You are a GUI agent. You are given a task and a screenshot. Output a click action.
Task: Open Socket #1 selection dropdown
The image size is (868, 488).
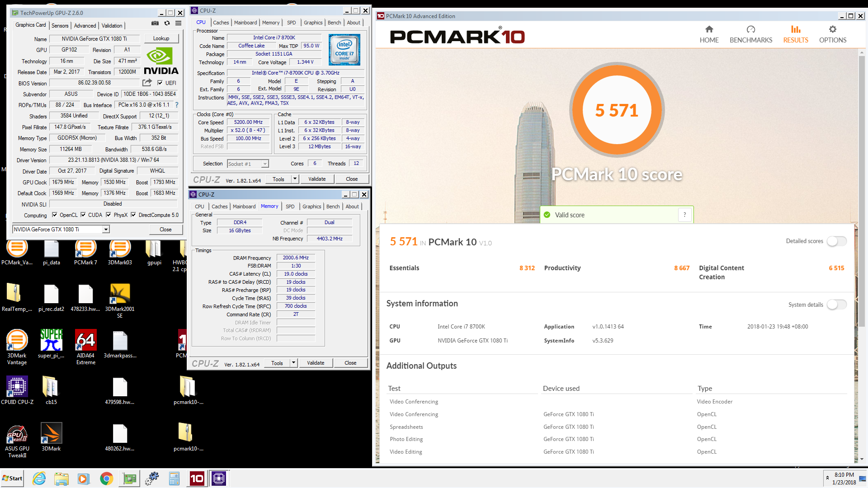tap(265, 164)
